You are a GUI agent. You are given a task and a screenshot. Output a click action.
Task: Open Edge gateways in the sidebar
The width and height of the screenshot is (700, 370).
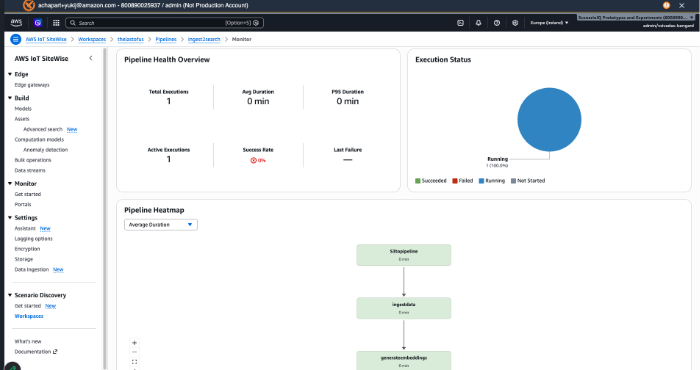[32, 85]
